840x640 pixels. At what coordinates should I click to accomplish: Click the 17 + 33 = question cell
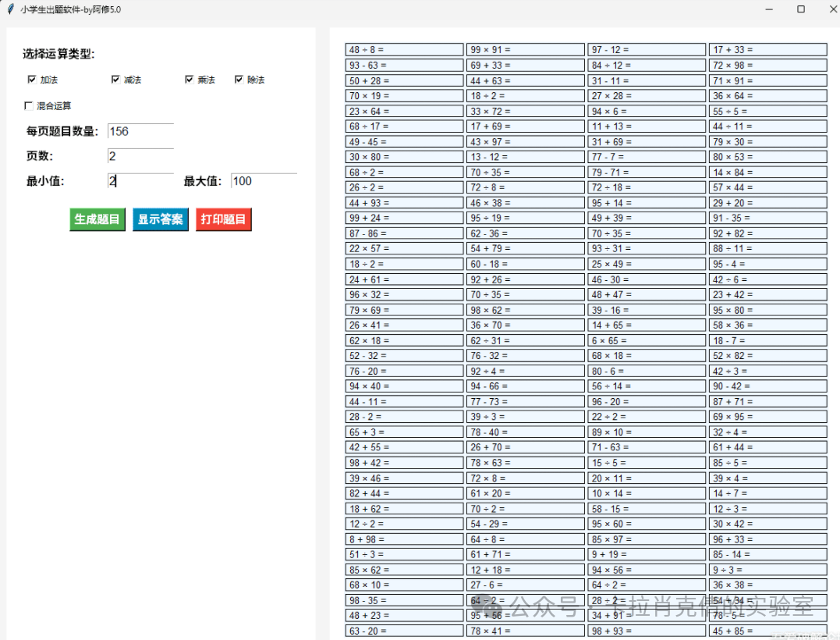tap(767, 48)
